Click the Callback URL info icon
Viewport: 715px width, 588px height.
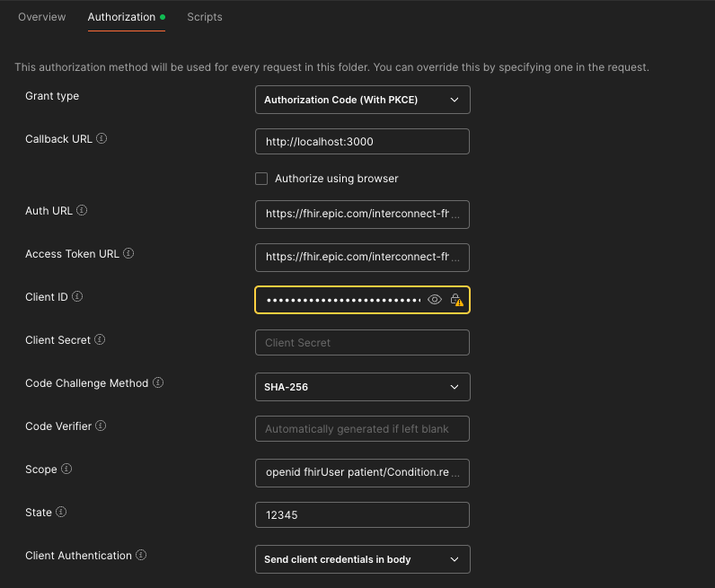click(x=102, y=138)
